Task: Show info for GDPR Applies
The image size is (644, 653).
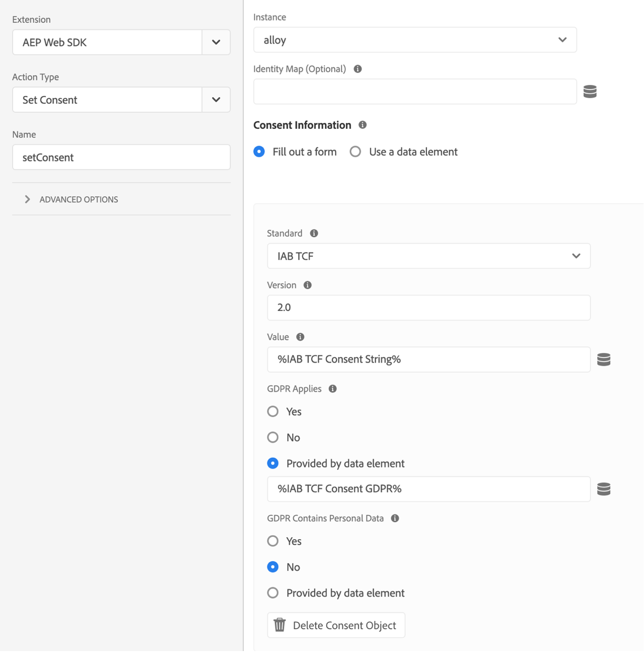Action: (x=333, y=389)
